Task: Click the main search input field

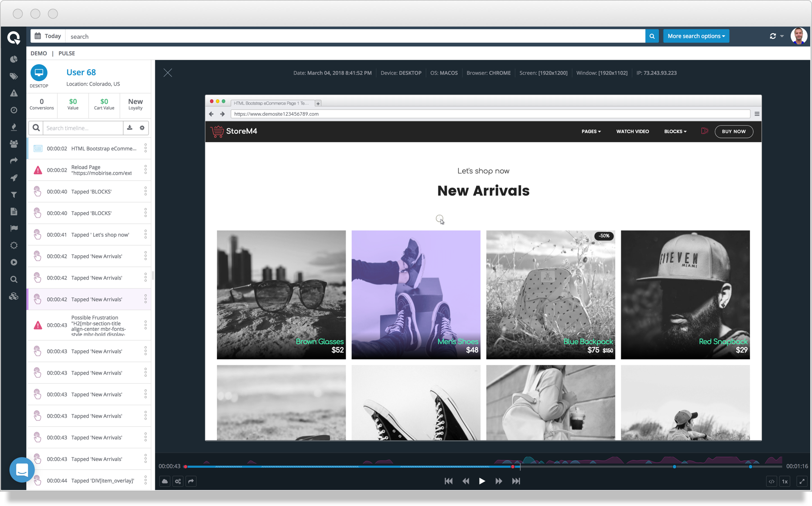Action: (356, 36)
